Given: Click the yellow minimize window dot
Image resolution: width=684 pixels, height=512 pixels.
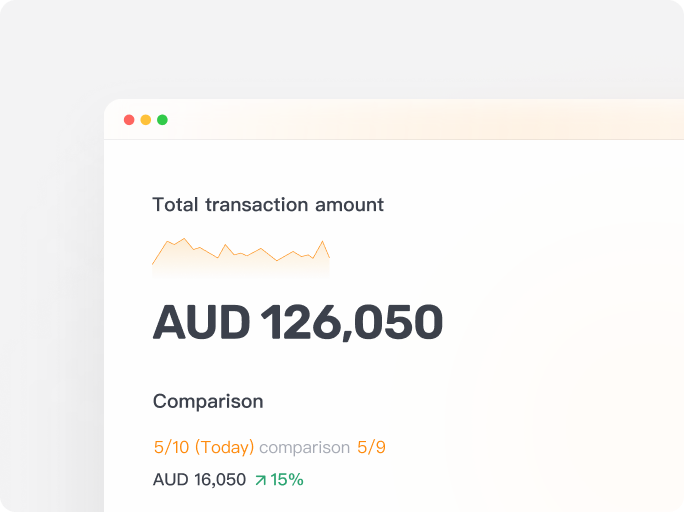Looking at the screenshot, I should 146,120.
